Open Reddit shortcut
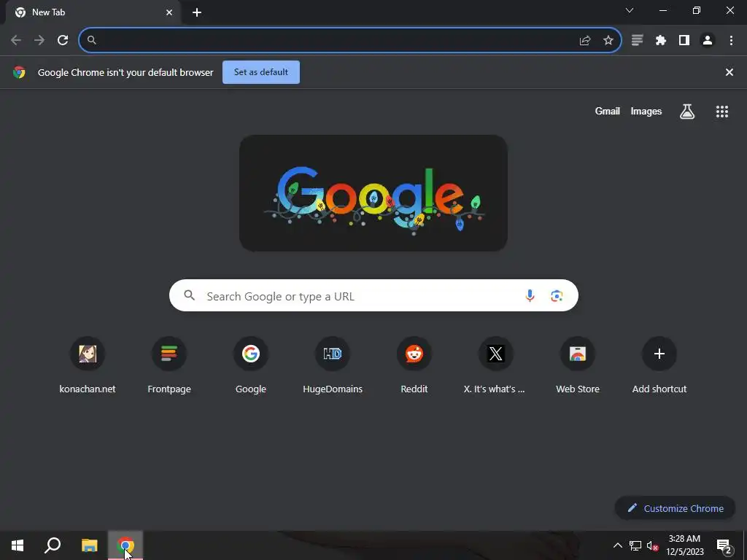 point(414,365)
